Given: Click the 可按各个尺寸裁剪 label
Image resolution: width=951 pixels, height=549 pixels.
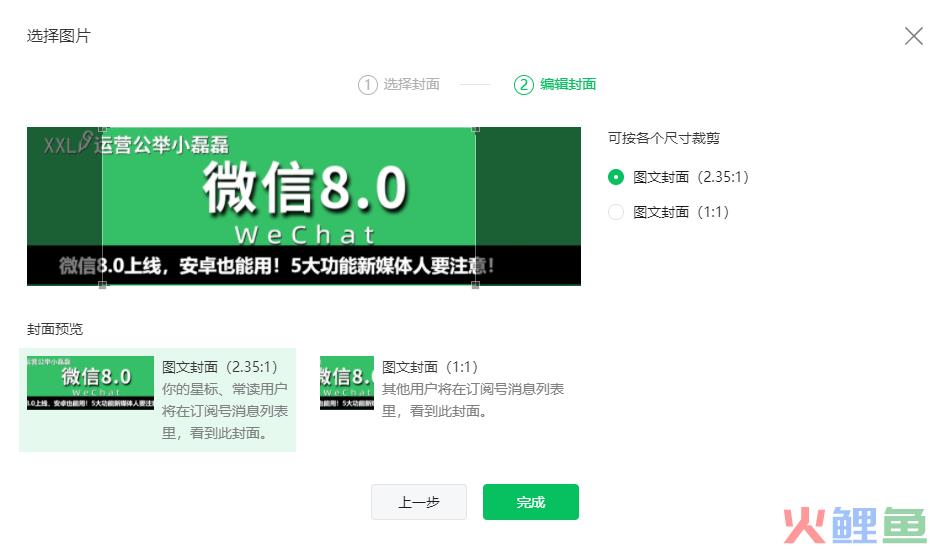Looking at the screenshot, I should (x=664, y=138).
